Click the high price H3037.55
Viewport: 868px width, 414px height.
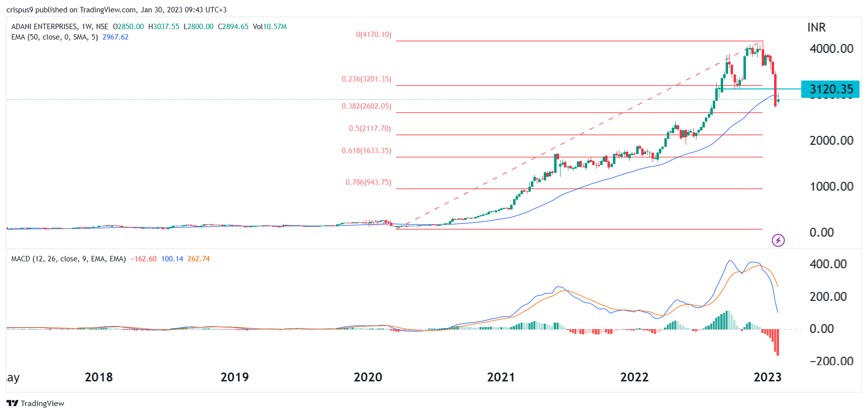coord(164,27)
